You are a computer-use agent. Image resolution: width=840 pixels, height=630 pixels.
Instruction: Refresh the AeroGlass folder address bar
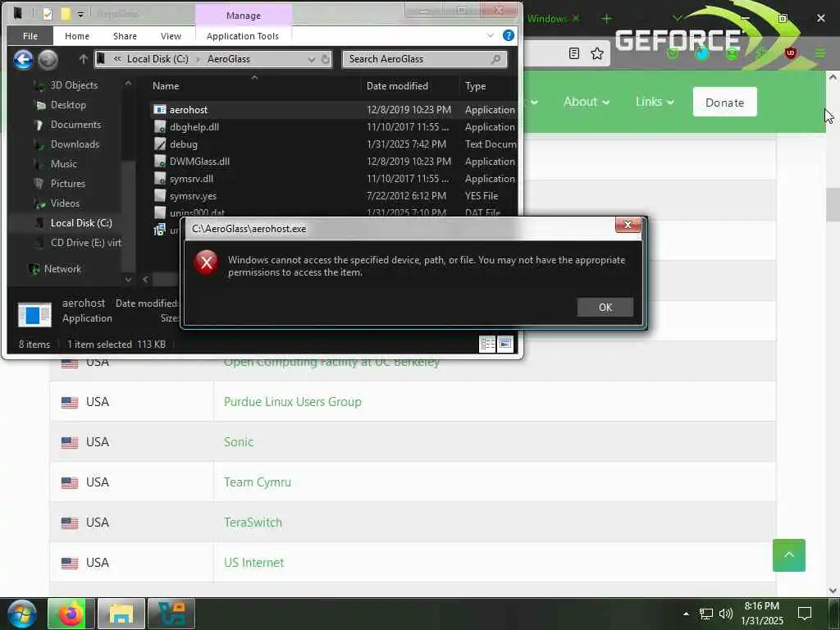point(325,59)
